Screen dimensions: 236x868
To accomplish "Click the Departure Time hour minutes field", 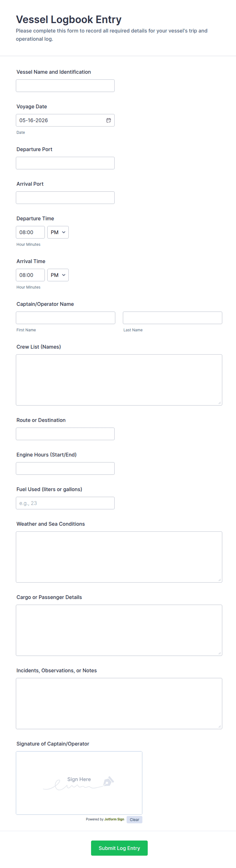I will coord(30,232).
